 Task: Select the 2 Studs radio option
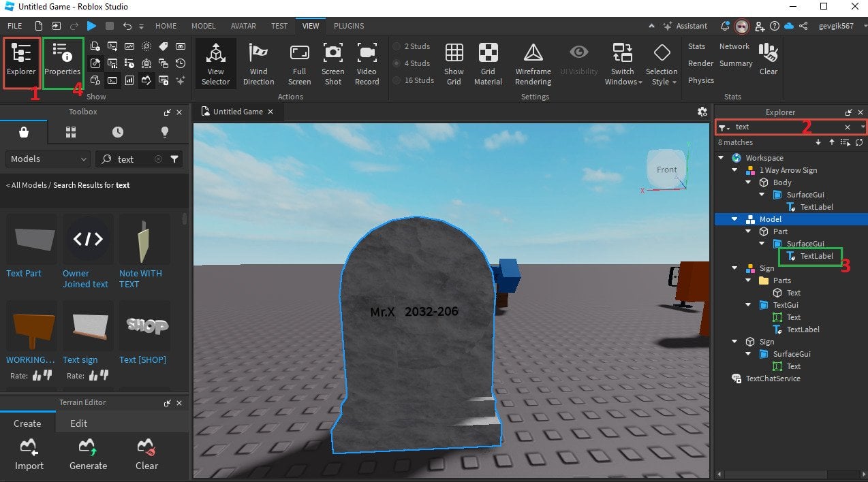[x=412, y=46]
